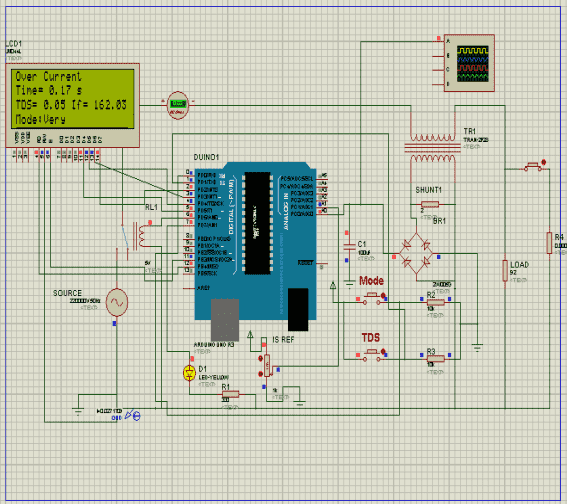Click the 'IS REF' label text
The height and width of the screenshot is (504, 567).
[x=283, y=339]
